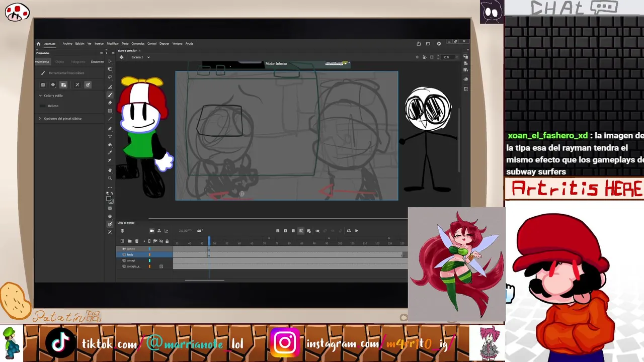
Task: Select the Hand tool
Action: click(x=110, y=170)
